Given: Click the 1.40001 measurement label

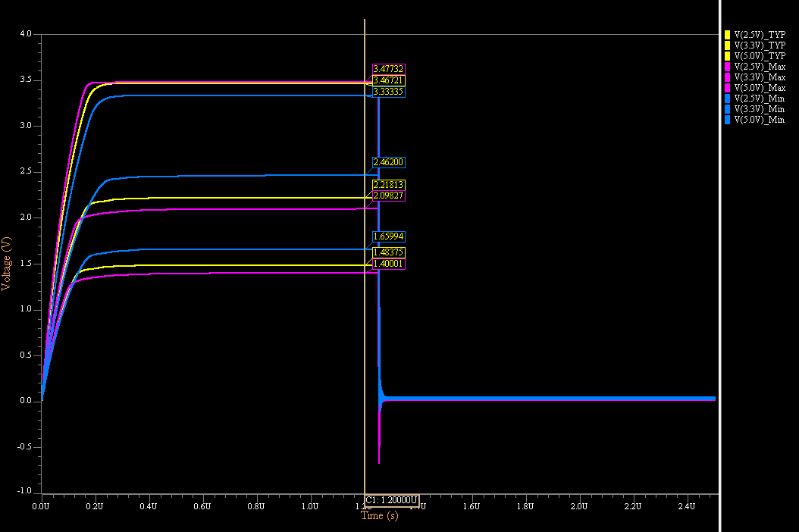Looking at the screenshot, I should pyautogui.click(x=389, y=263).
